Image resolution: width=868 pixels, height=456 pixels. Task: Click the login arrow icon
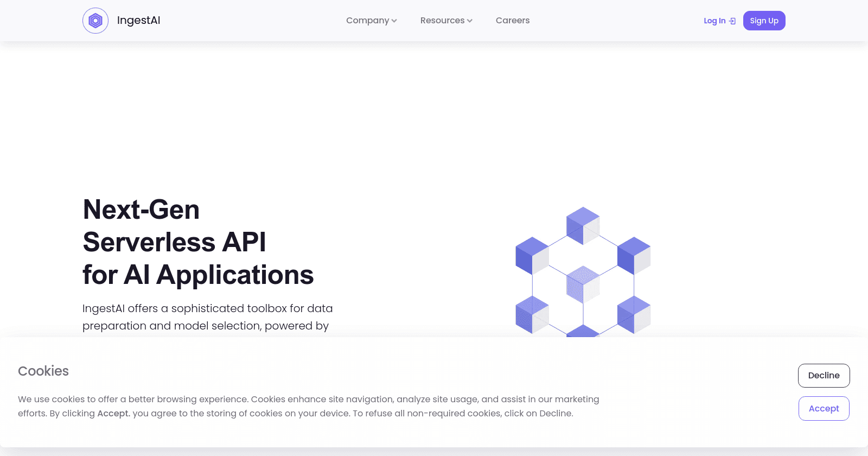click(x=732, y=21)
